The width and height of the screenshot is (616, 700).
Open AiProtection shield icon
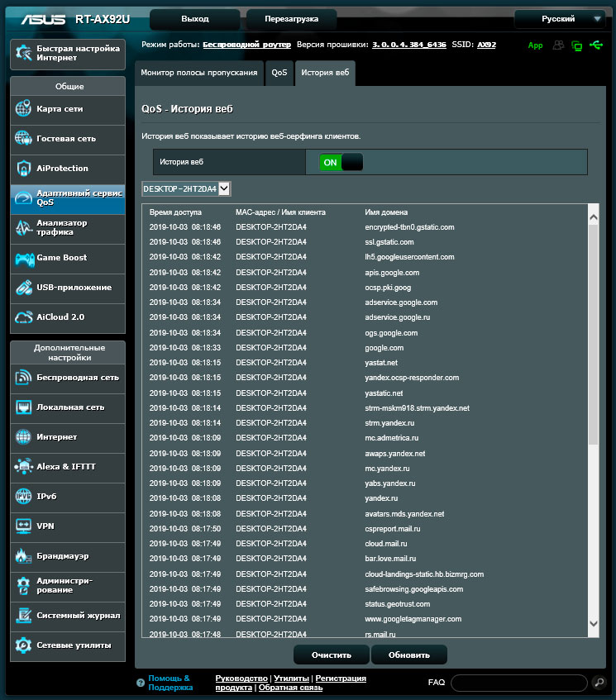(x=23, y=169)
